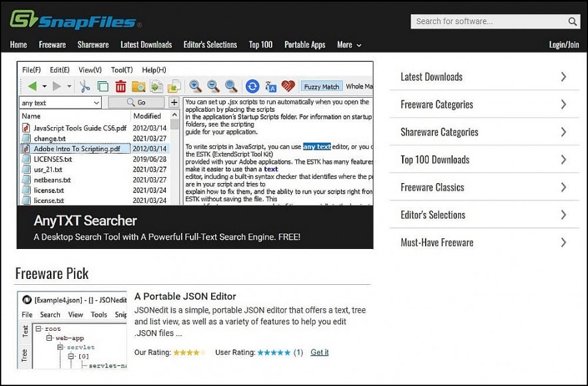Click the Get it link for JSONedit

pos(319,352)
